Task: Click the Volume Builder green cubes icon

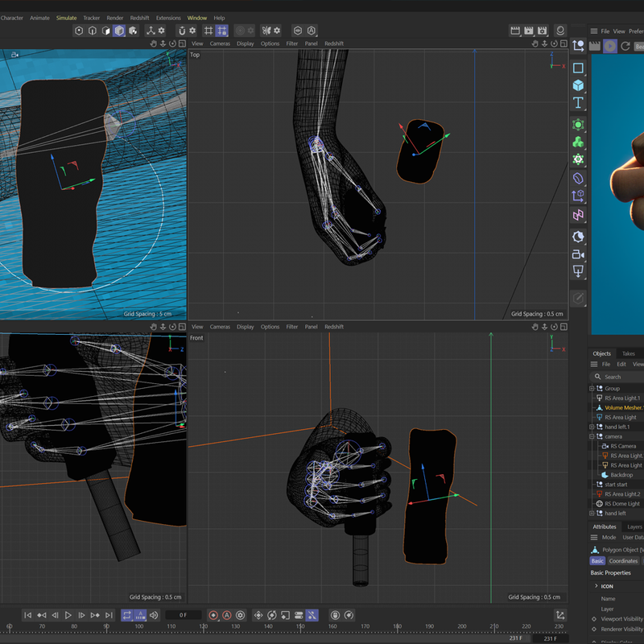Action: [578, 142]
